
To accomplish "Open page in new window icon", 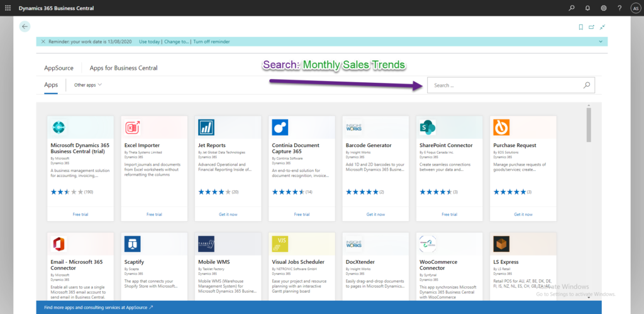I will click(x=592, y=27).
